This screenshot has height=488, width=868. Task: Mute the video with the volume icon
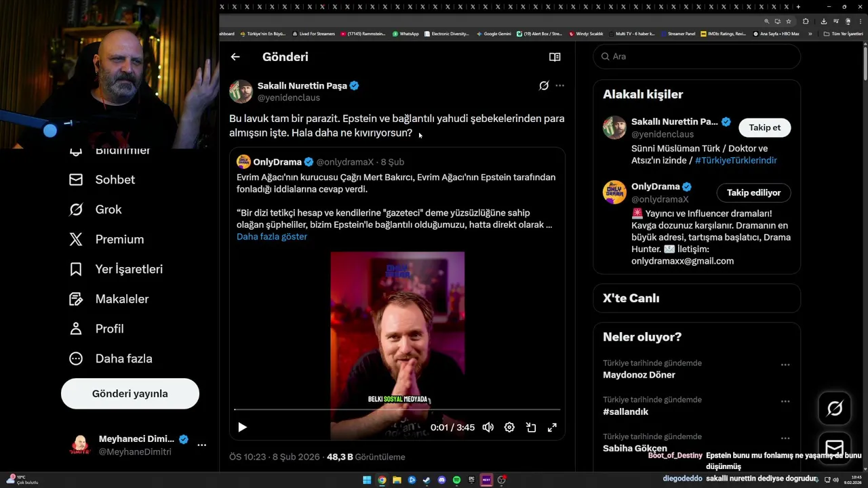pos(488,427)
